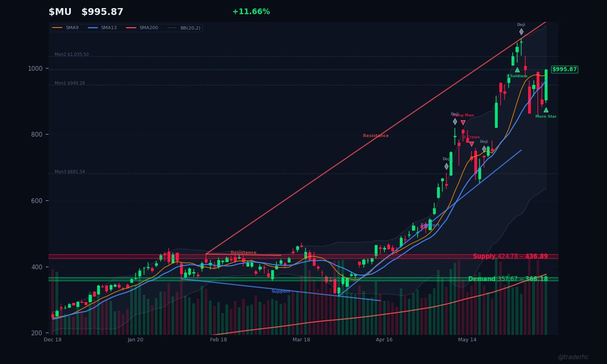Click the green 3 Soldiers triangle marker
Image resolution: width=607 pixels, height=364 pixels.
(x=517, y=70)
